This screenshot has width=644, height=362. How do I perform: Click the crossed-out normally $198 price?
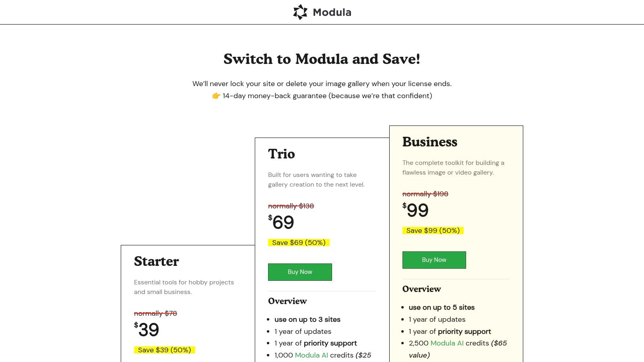point(425,194)
